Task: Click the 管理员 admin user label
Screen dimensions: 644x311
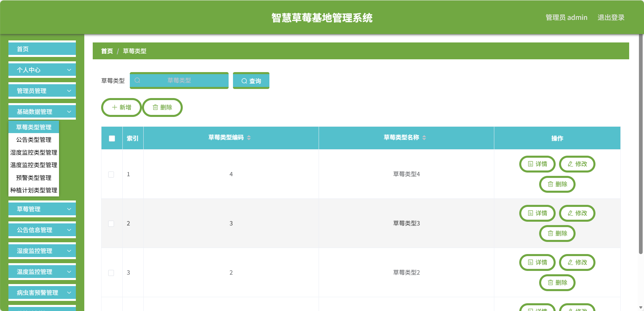Action: click(x=566, y=18)
